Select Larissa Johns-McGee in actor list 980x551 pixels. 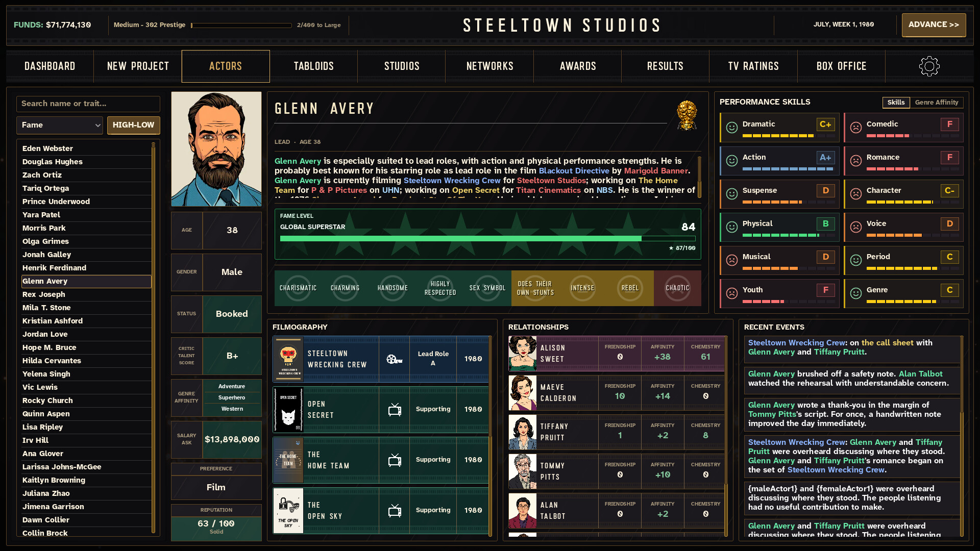86,467
